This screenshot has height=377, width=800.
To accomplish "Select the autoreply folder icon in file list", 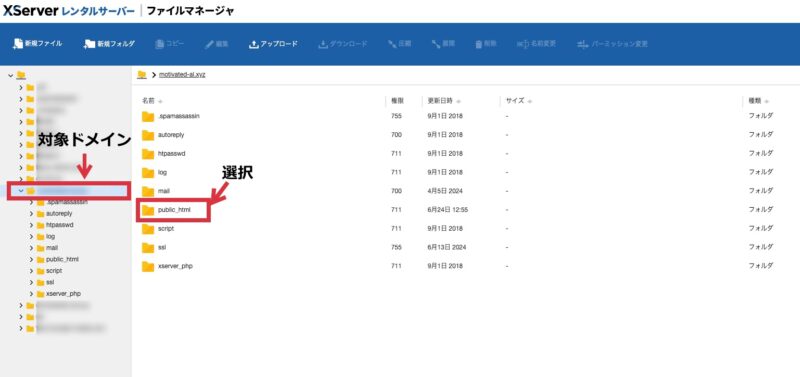I will [x=148, y=135].
